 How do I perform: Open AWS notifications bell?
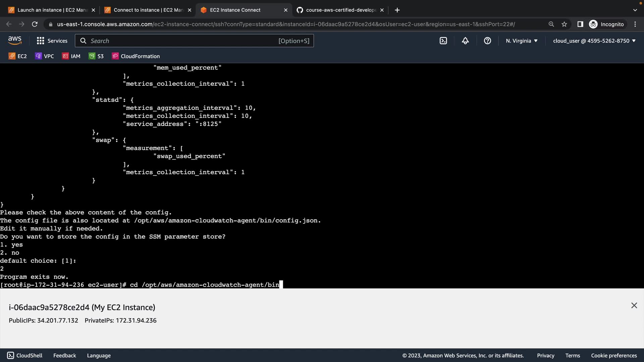tap(465, 41)
